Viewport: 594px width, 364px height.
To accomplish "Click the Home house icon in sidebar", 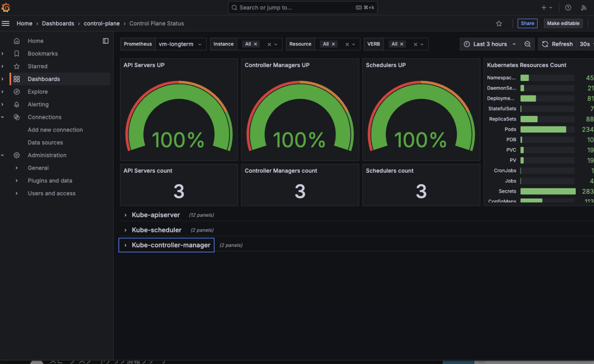I will click(x=17, y=41).
